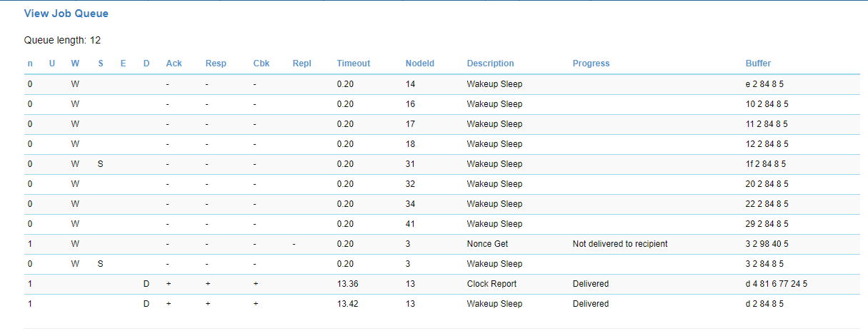Click the Repl column header
The height and width of the screenshot is (336, 868).
(301, 63)
